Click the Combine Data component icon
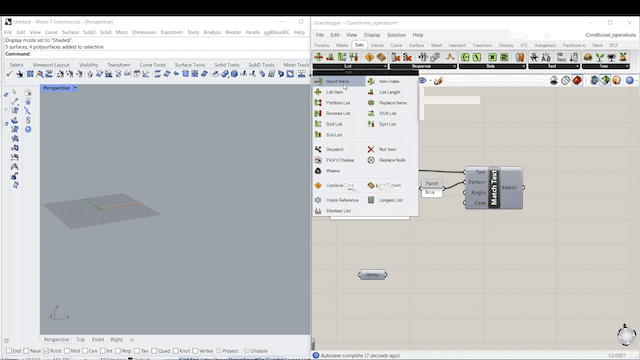Viewport: 640px width, 360px height. (x=318, y=185)
